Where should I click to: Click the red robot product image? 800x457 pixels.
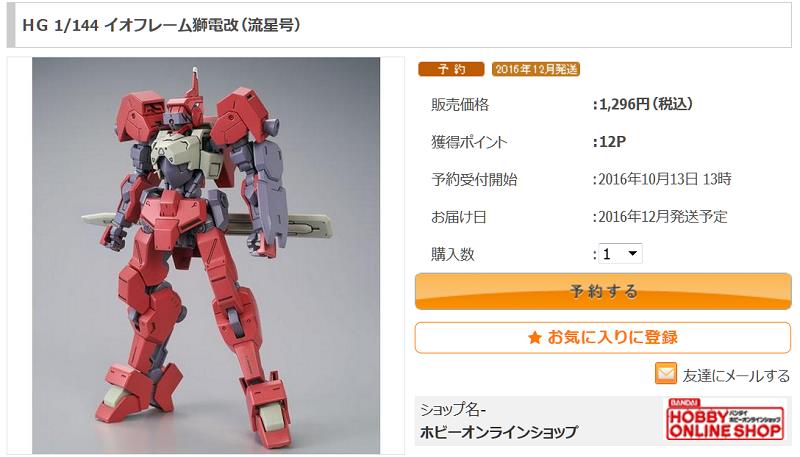tap(206, 256)
